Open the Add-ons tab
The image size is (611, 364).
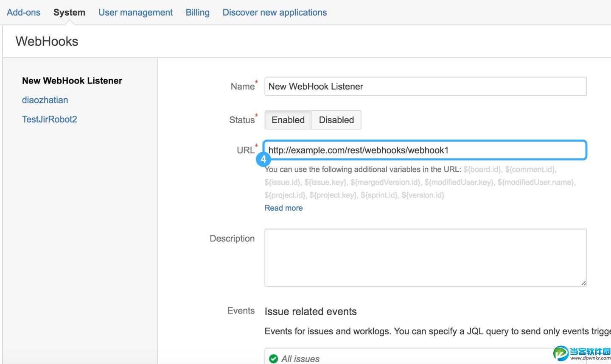(24, 12)
